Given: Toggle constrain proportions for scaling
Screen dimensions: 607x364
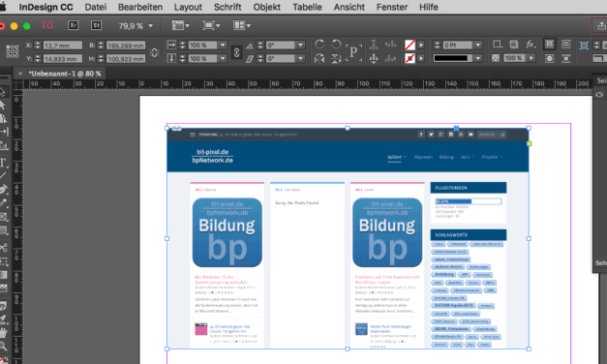Looking at the screenshot, I should (236, 52).
